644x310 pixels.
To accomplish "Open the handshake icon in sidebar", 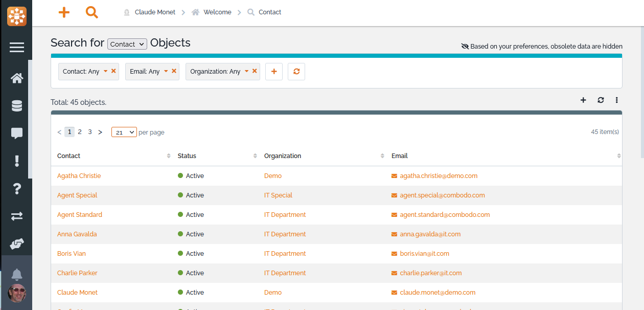I will pyautogui.click(x=17, y=245).
